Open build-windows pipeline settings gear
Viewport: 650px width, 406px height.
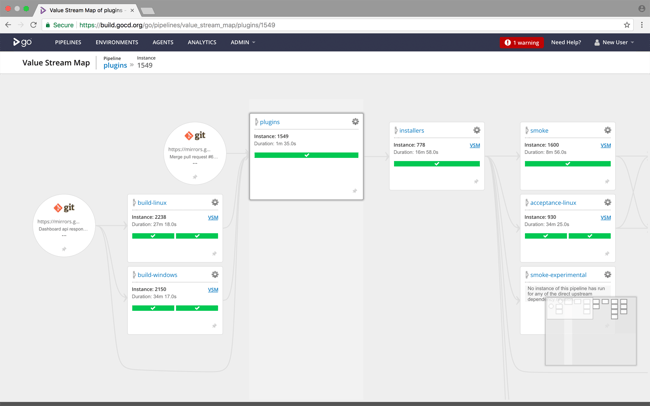pyautogui.click(x=215, y=275)
